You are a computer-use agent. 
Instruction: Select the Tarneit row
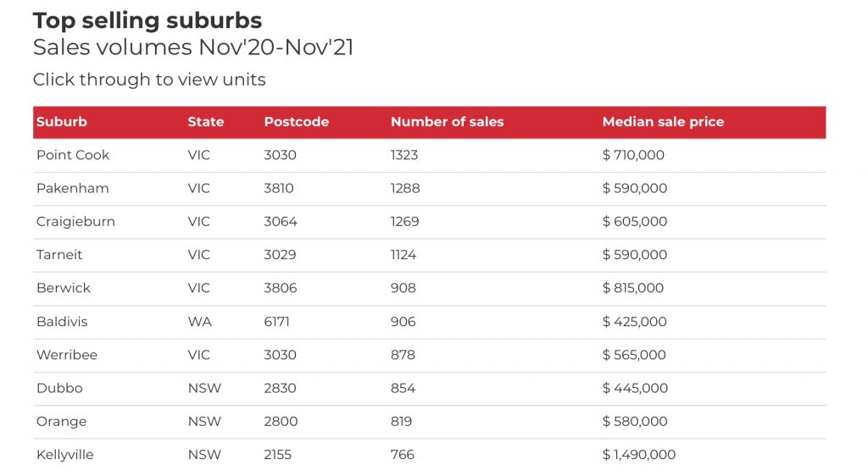pyautogui.click(x=430, y=256)
